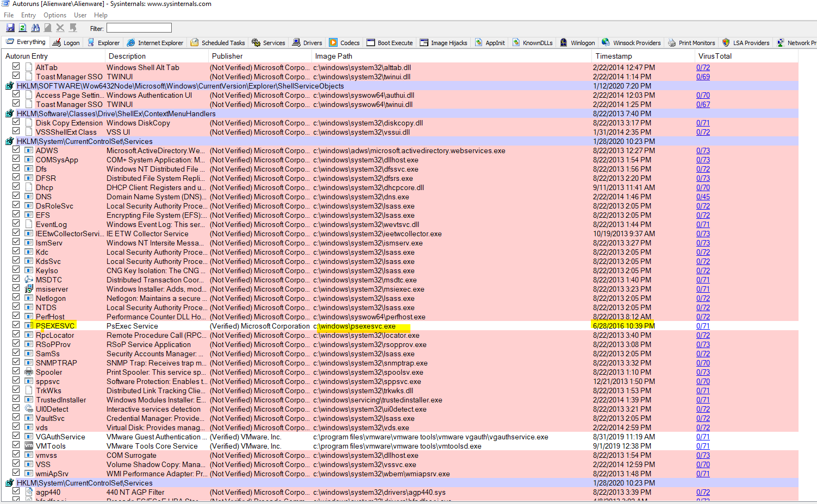The image size is (817, 504).
Task: Click the Autoruns title bar app icon
Action: (x=5, y=4)
